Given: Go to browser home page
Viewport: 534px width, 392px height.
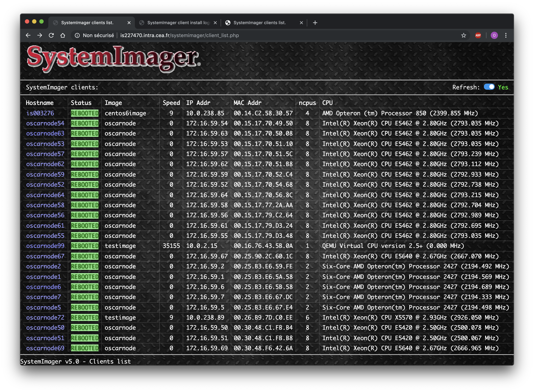Looking at the screenshot, I should (63, 35).
